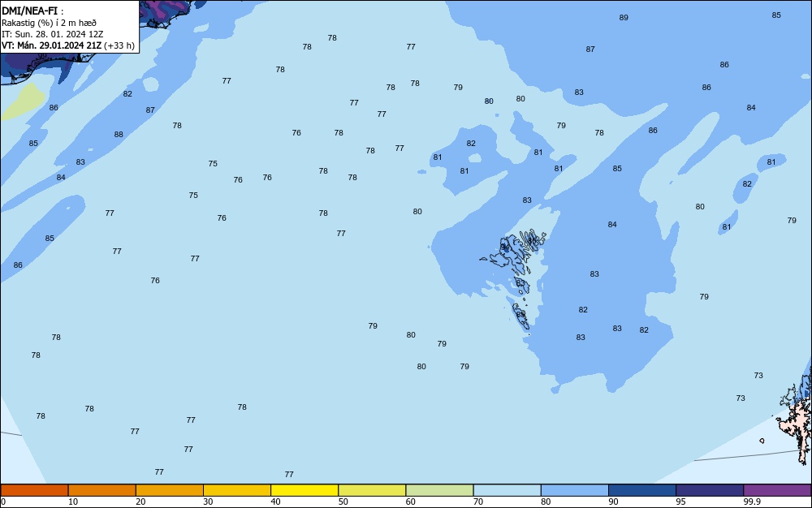This screenshot has height=508, width=812.
Task: Click the '(+33 h)' forecast offset text
Action: [119, 45]
